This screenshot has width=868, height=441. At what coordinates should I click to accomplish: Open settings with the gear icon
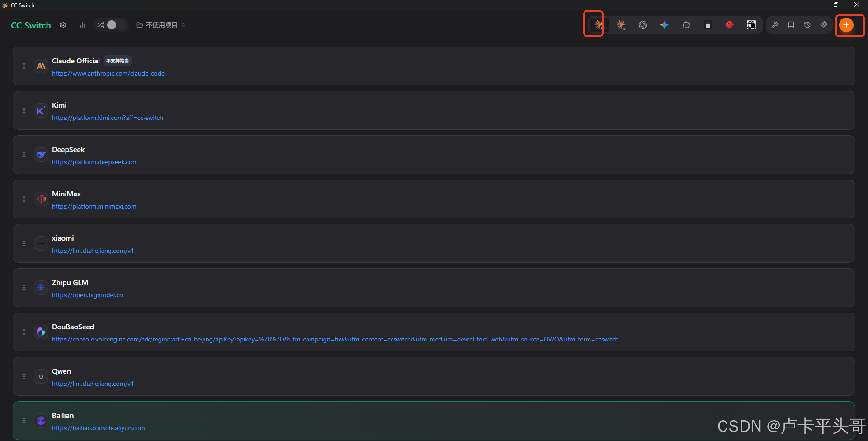click(x=63, y=25)
